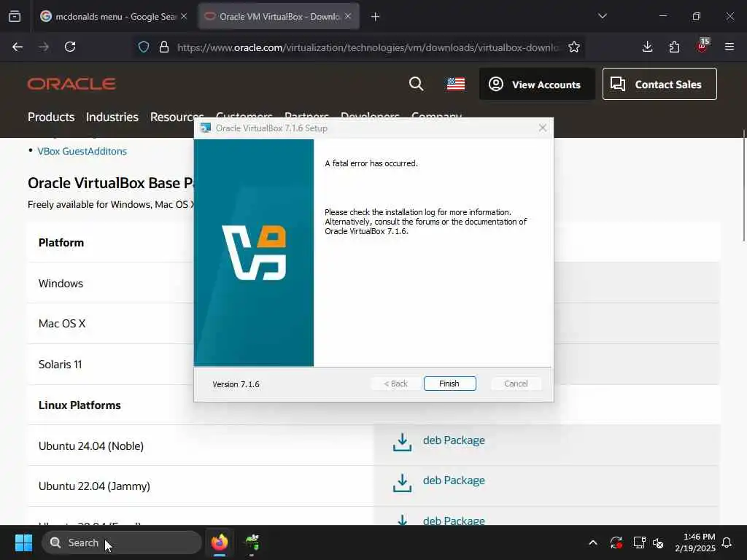Click the Solaris 11 row text
The height and width of the screenshot is (560, 747).
tap(60, 365)
